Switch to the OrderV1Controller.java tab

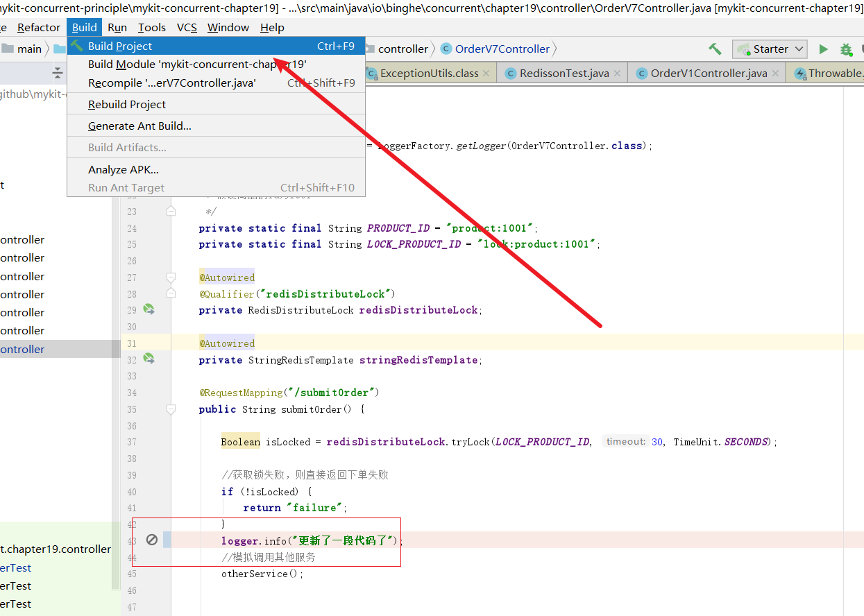pos(709,74)
